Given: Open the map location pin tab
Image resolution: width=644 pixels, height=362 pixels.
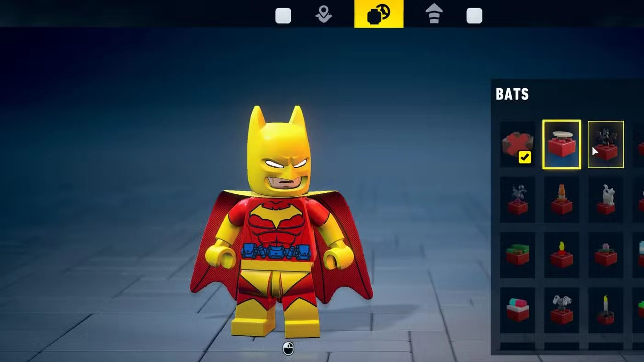Looking at the screenshot, I should pyautogui.click(x=324, y=14).
